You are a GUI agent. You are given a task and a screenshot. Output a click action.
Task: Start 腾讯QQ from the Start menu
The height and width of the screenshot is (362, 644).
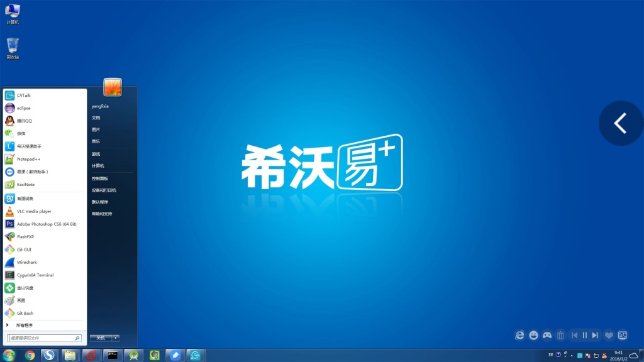tap(45, 121)
